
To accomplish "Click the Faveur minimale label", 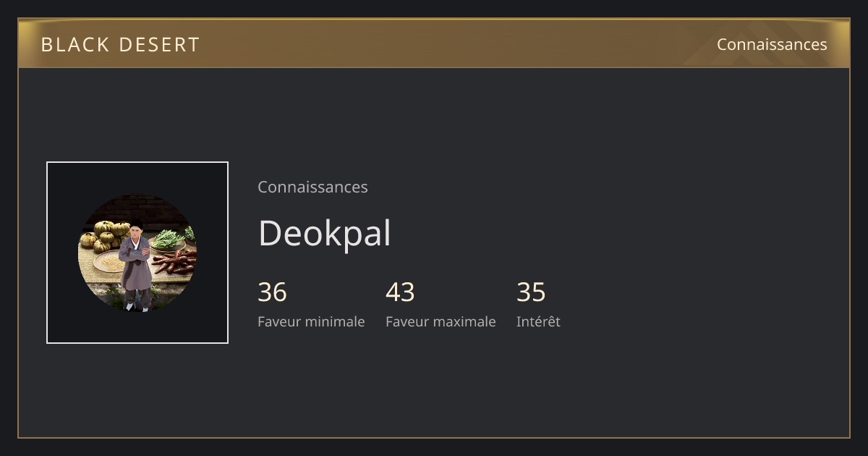I will tap(311, 321).
